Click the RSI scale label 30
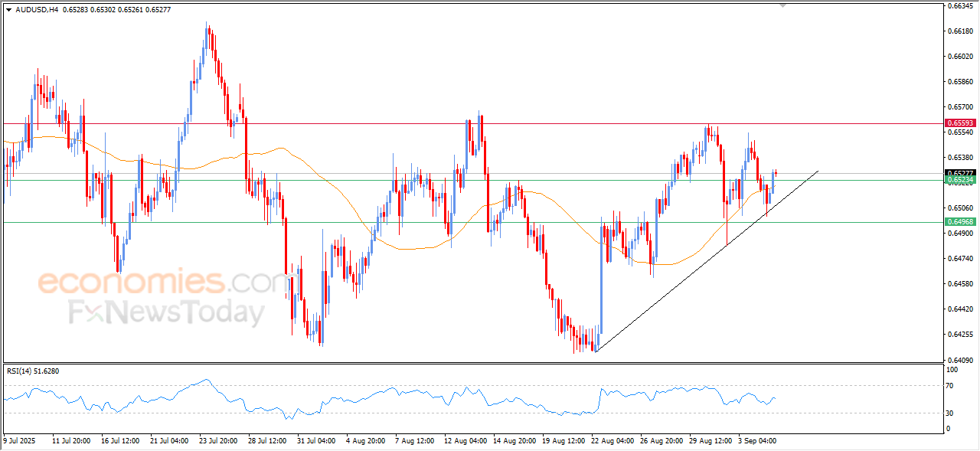 [951, 413]
